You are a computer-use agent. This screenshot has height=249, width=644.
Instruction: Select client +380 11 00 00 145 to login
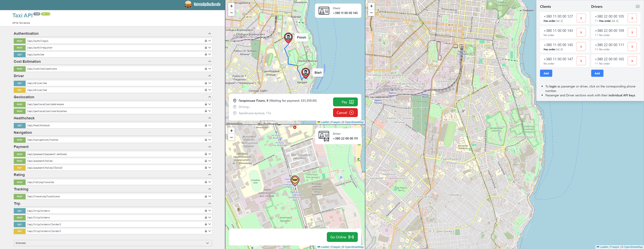pos(558,45)
